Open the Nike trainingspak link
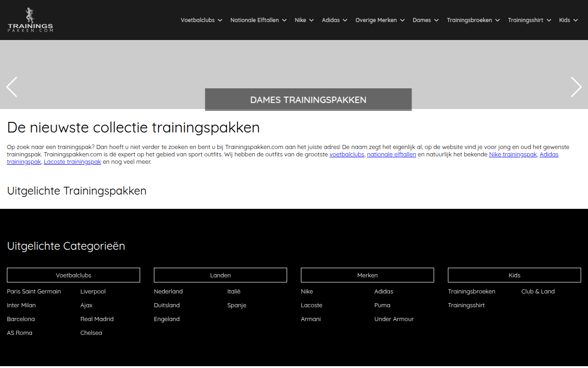Viewport: 588px width, 368px height. pos(513,155)
